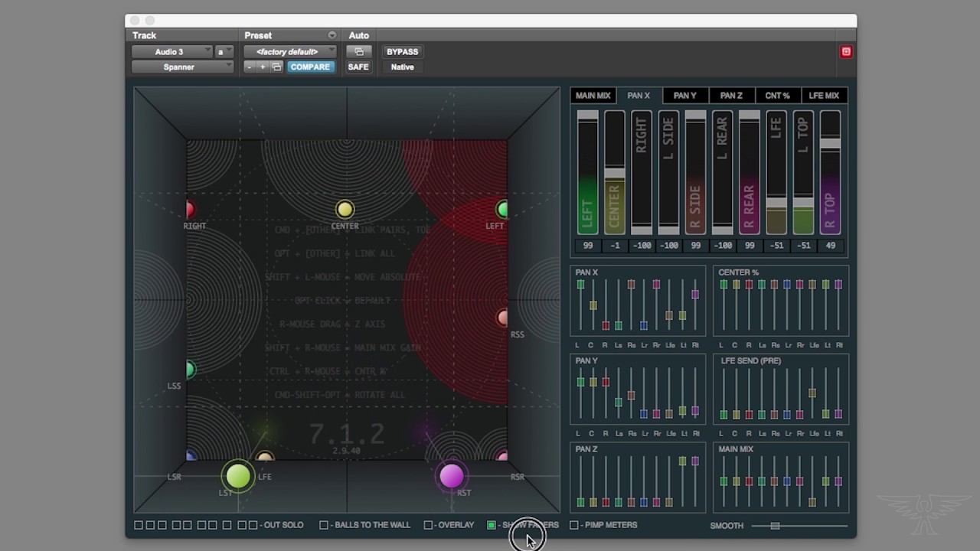Click the Auto section window icon

point(358,51)
